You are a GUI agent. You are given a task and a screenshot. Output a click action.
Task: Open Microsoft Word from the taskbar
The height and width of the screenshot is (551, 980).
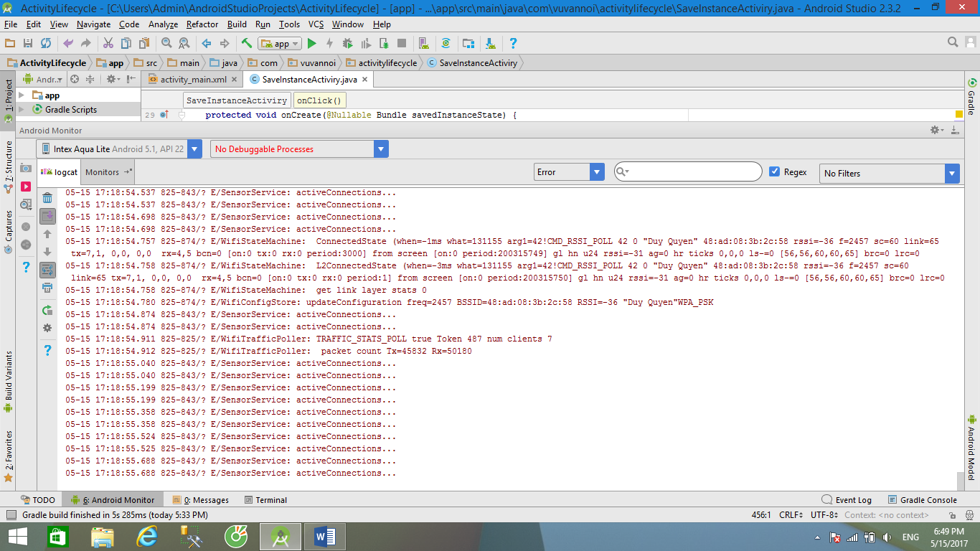click(324, 537)
